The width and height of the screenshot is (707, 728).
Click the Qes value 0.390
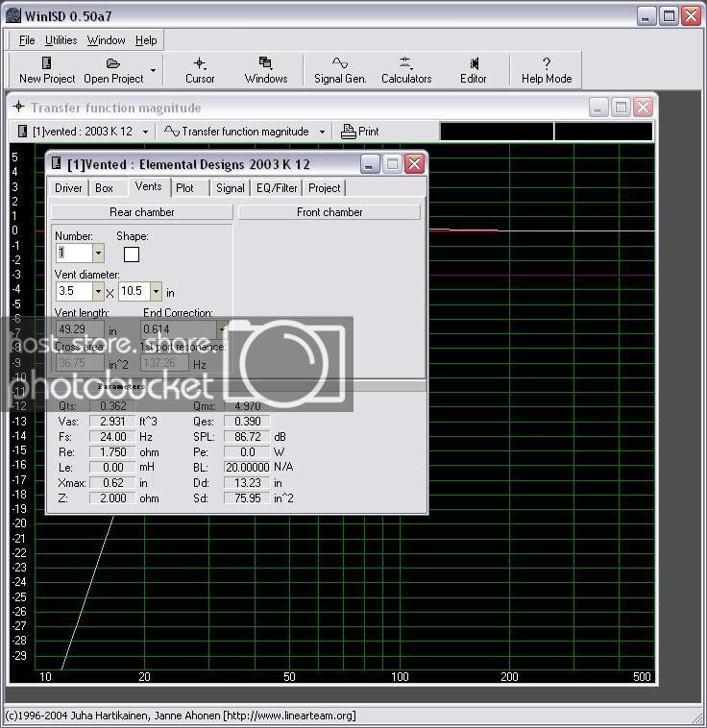[247, 421]
